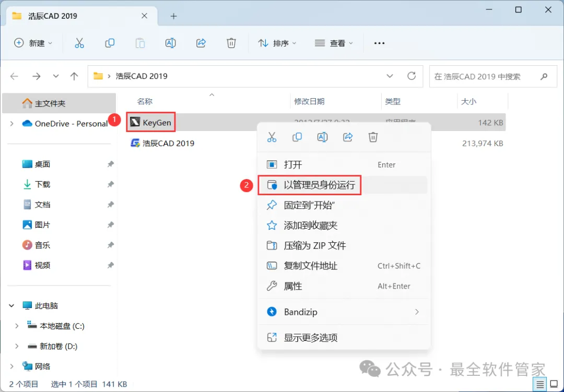Close the 浩辰CAD 2019 tab
The width and height of the screenshot is (564, 392).
144,16
